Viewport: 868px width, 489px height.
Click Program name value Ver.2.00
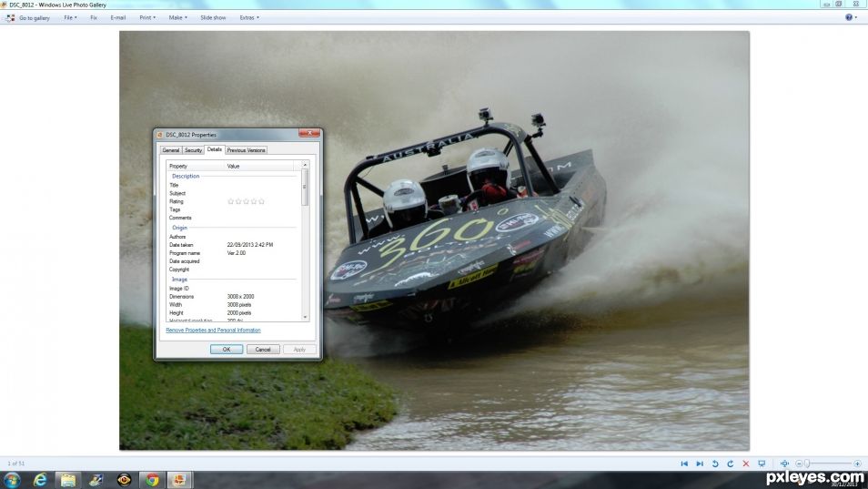(x=237, y=253)
